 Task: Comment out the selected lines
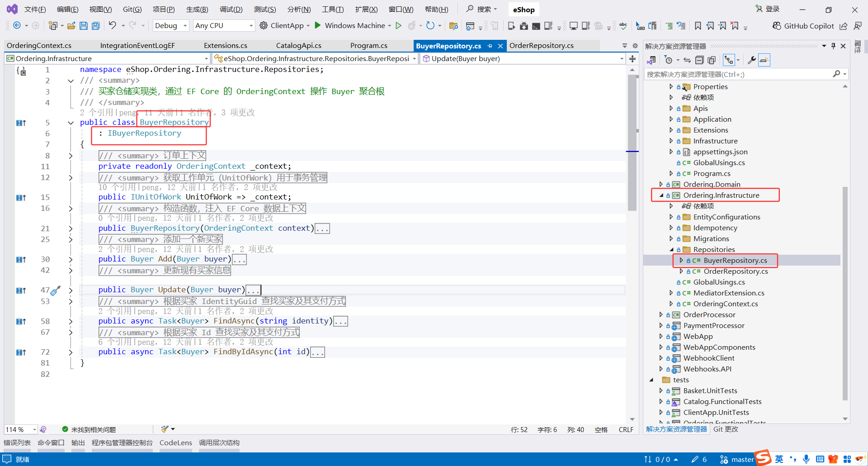click(670, 26)
